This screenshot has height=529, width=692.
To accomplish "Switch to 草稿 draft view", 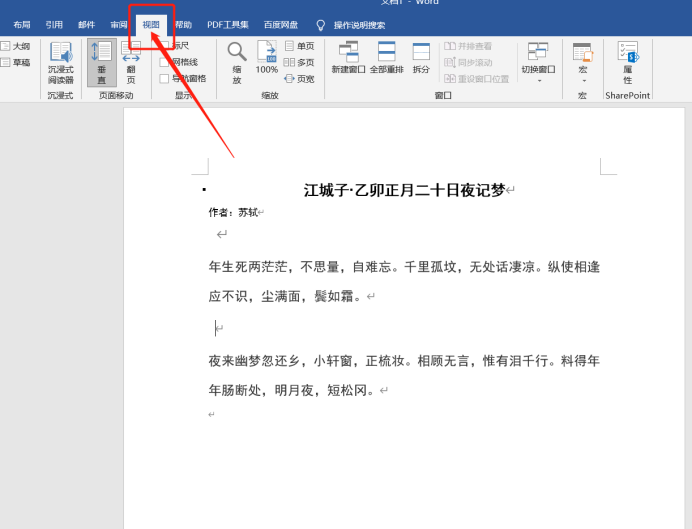I will (x=16, y=63).
